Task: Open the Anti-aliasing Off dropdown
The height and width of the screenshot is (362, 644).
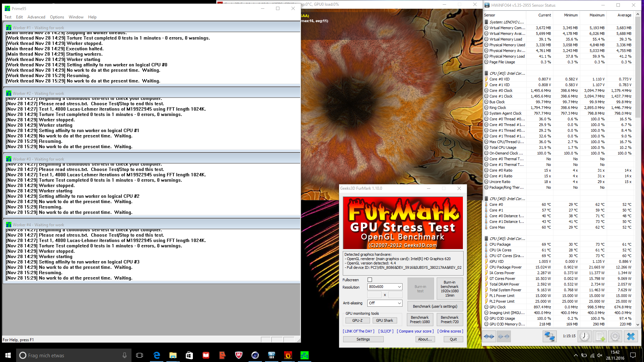Action: [x=384, y=303]
